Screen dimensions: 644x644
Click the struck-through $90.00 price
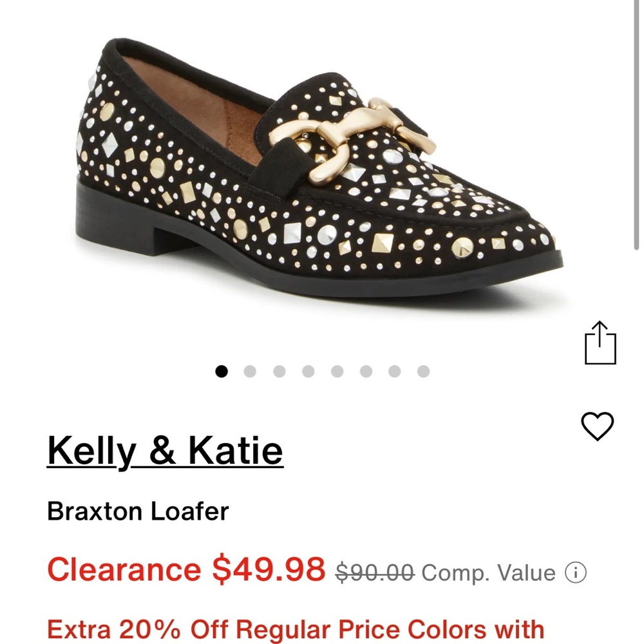375,570
